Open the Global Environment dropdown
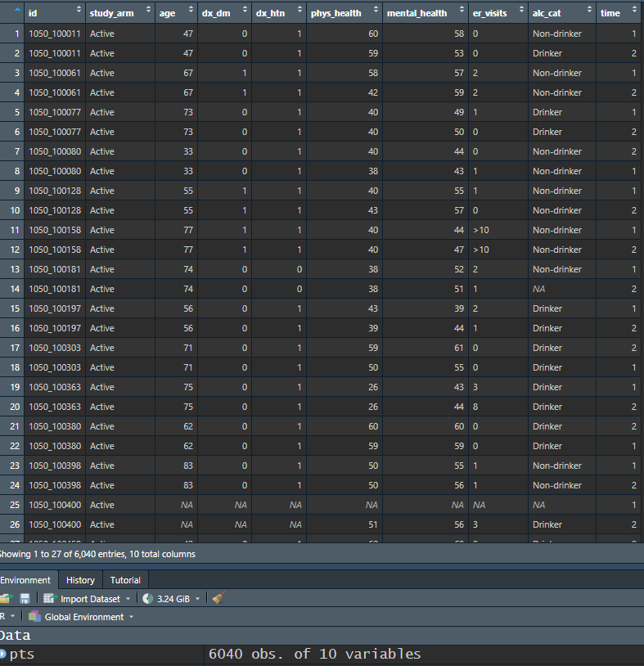 [x=131, y=617]
